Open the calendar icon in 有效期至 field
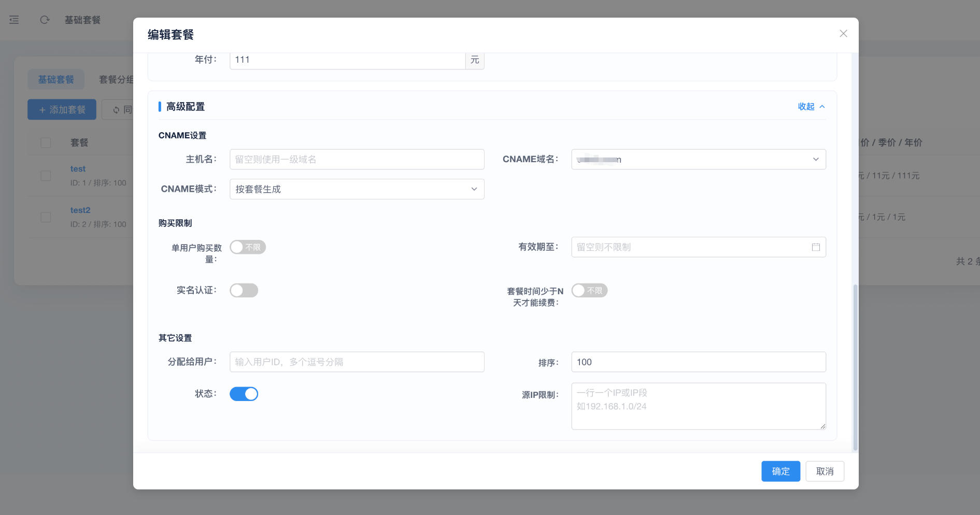Image resolution: width=980 pixels, height=515 pixels. click(816, 247)
